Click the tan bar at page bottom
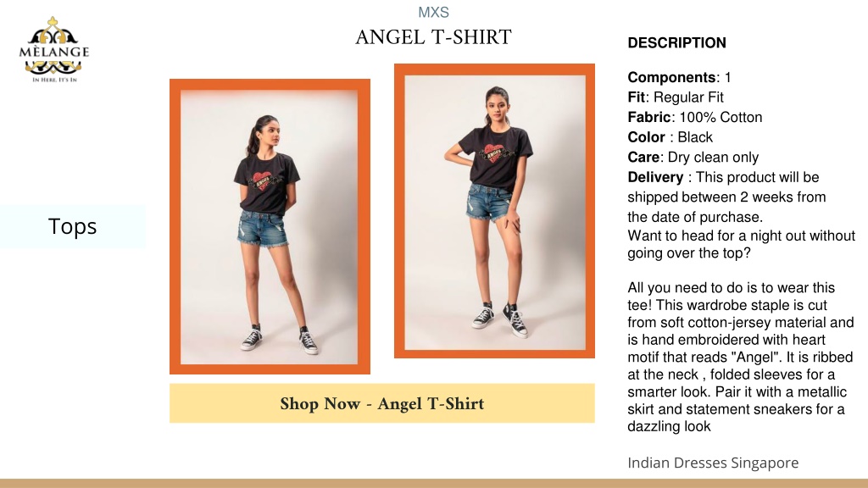The height and width of the screenshot is (488, 868). pyautogui.click(x=434, y=484)
